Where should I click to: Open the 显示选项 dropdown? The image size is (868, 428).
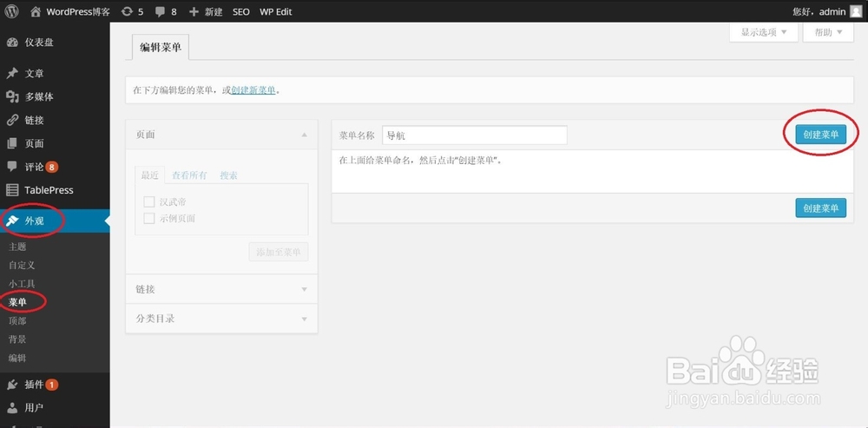[764, 32]
